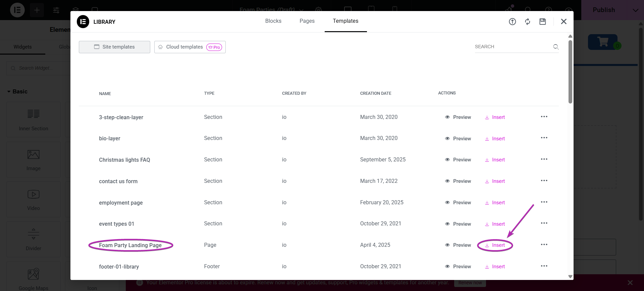Preview the footer-01-library template

[458, 267]
